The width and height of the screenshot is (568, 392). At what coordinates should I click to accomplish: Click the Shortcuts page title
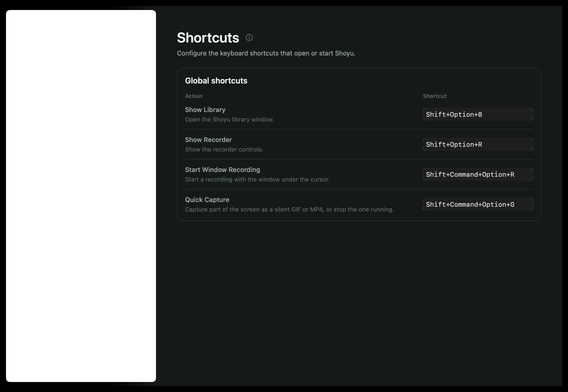pos(208,38)
